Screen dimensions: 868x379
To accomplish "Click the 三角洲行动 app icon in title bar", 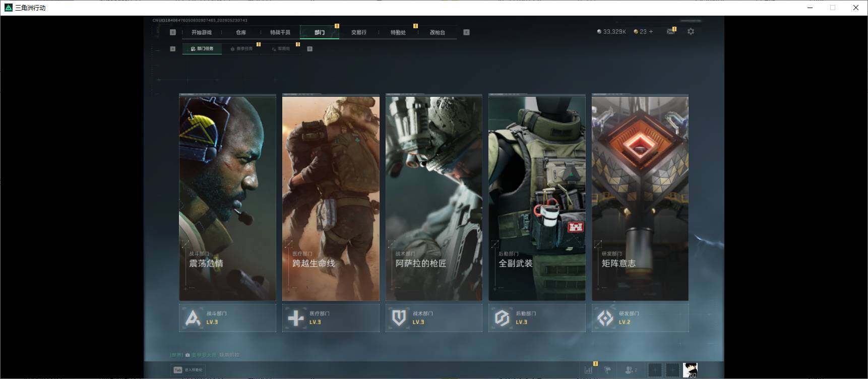I will (8, 8).
